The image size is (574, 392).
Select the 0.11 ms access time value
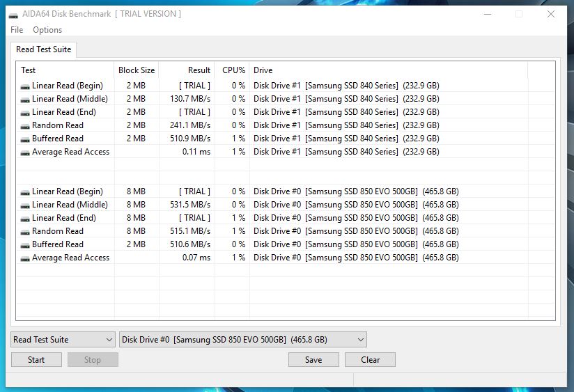click(x=196, y=152)
